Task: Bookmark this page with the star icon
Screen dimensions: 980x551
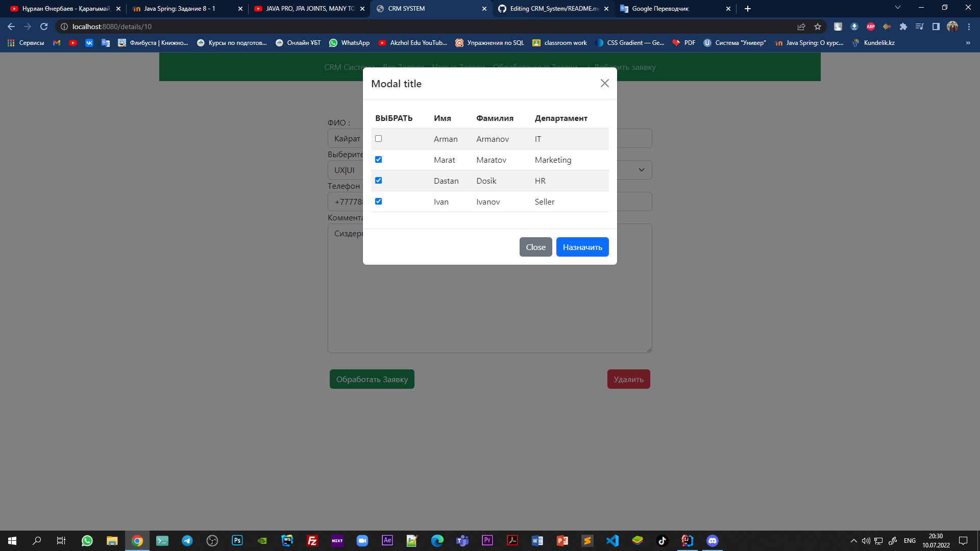Action: (x=818, y=27)
